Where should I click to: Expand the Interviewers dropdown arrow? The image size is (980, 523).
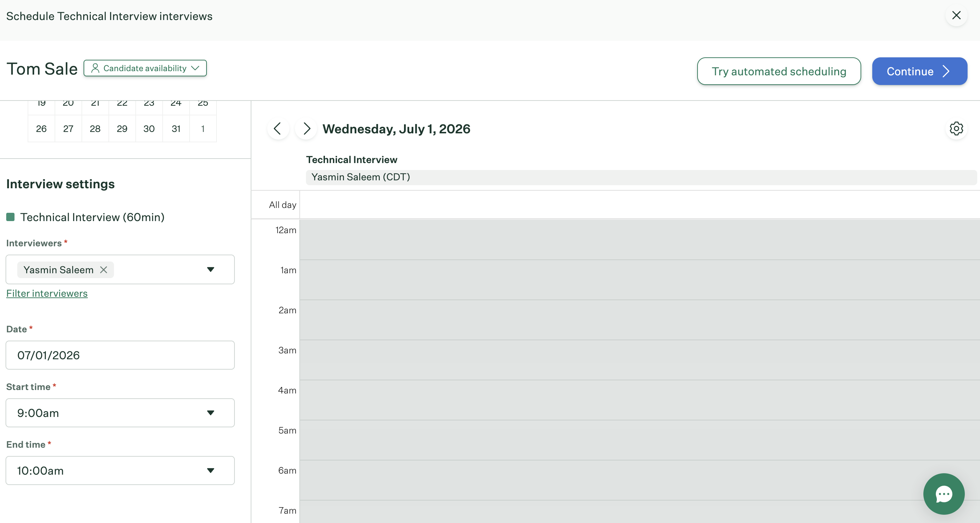point(210,269)
